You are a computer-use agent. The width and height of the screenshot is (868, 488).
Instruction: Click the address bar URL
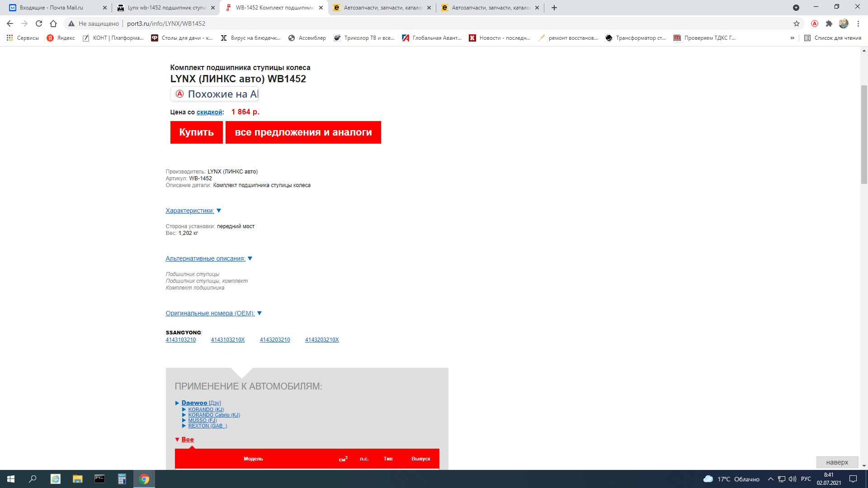click(166, 23)
